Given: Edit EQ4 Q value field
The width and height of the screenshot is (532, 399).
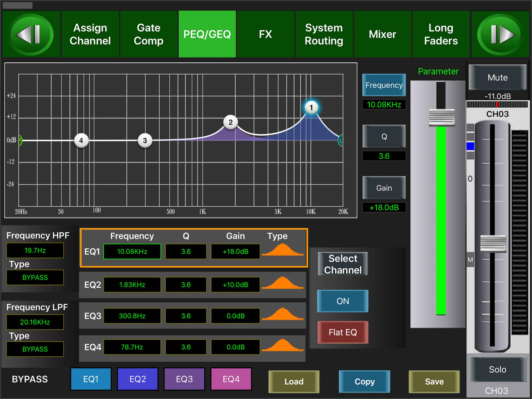Looking at the screenshot, I should [x=186, y=347].
